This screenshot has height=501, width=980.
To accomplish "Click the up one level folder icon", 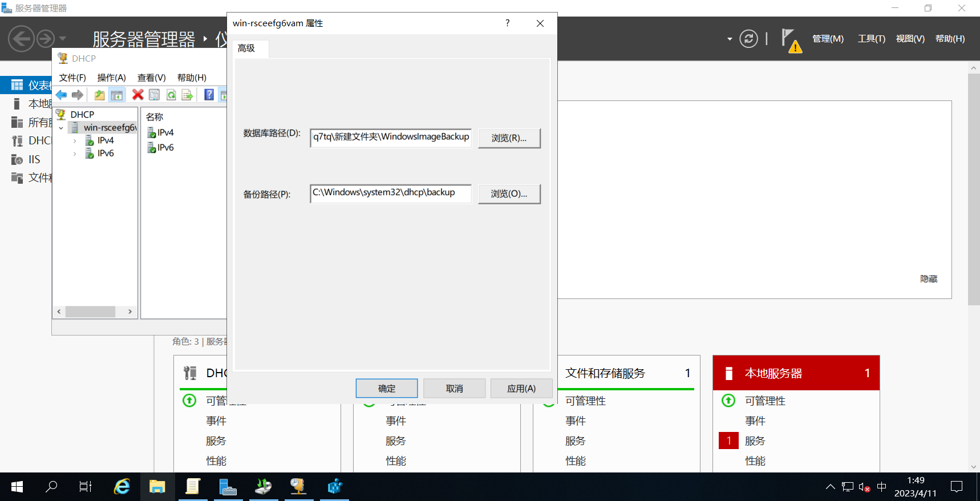I will [x=100, y=95].
